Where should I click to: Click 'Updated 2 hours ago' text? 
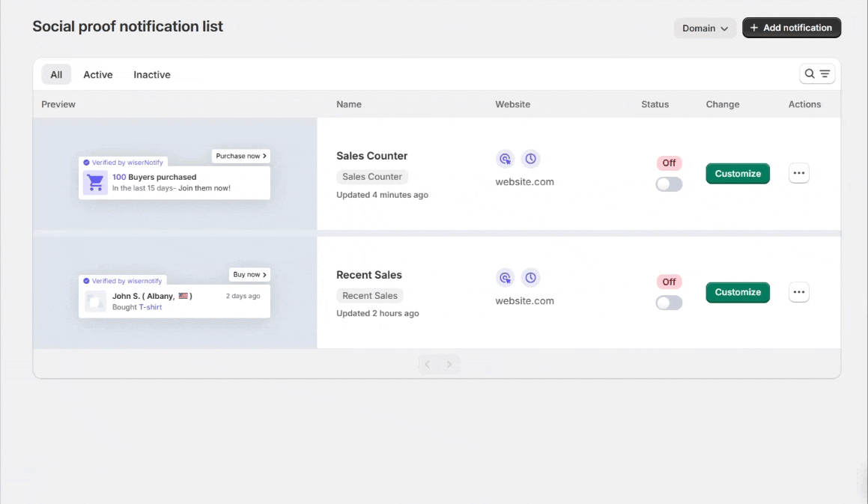pyautogui.click(x=377, y=314)
